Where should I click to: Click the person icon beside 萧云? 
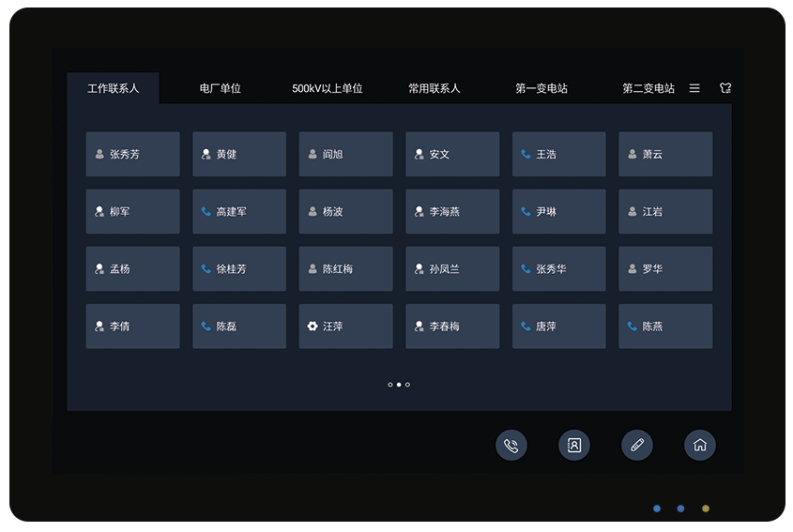click(x=633, y=154)
